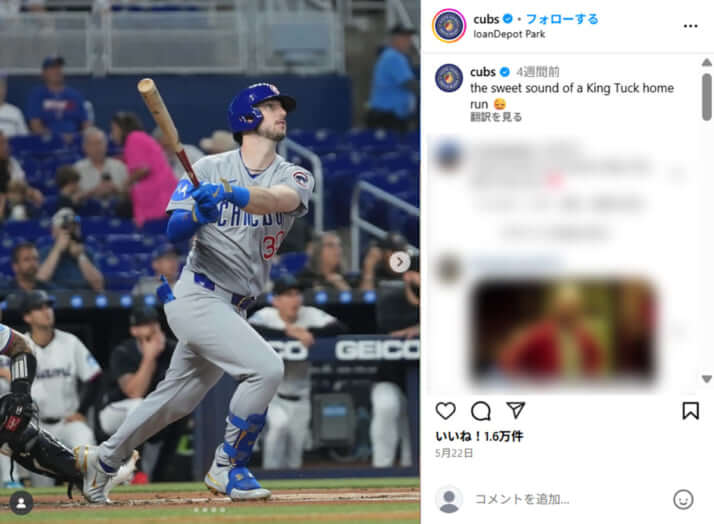Open the blurred image in the comment

coord(564,329)
